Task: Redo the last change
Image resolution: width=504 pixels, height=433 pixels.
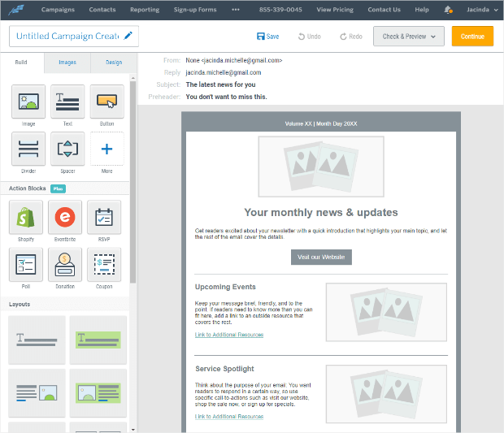Action: (351, 37)
